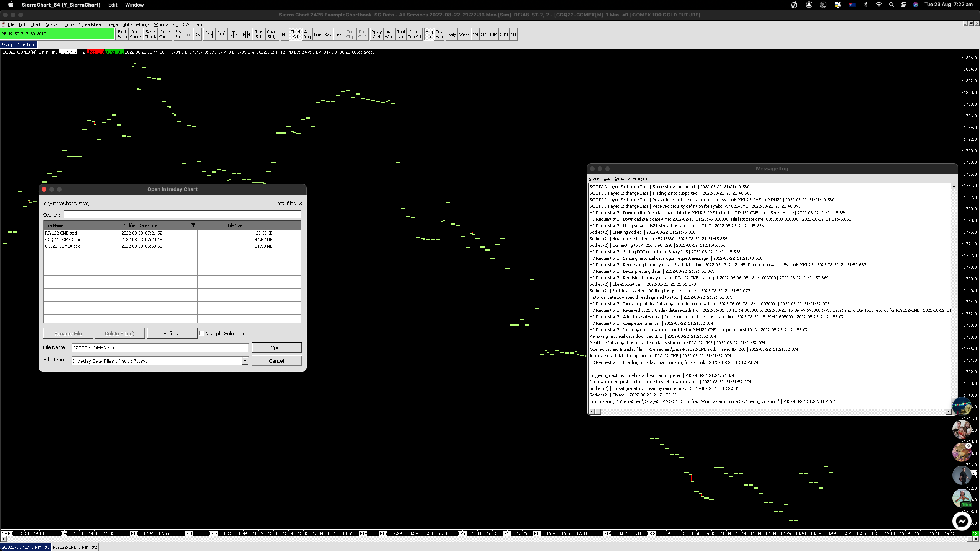Expand the File Type dropdown
Viewport: 980px width, 551px height.
coord(245,361)
